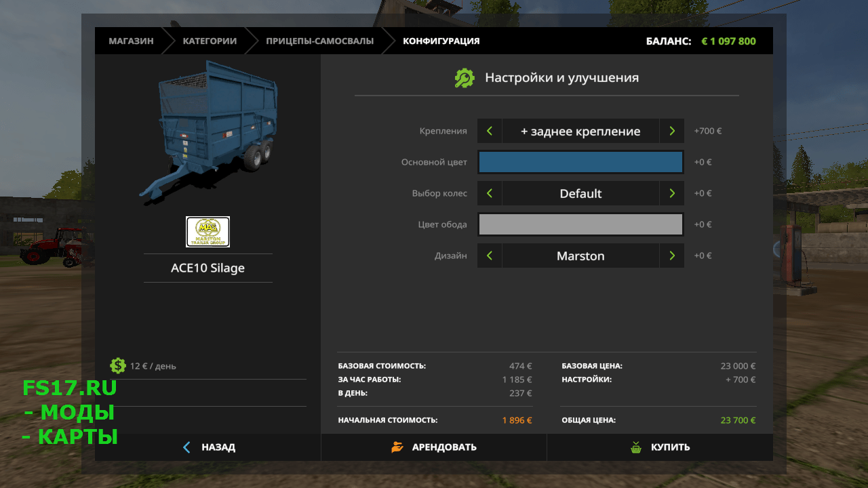This screenshot has height=488, width=868.
Task: Click the 'Основной цвет' option label
Action: [434, 162]
